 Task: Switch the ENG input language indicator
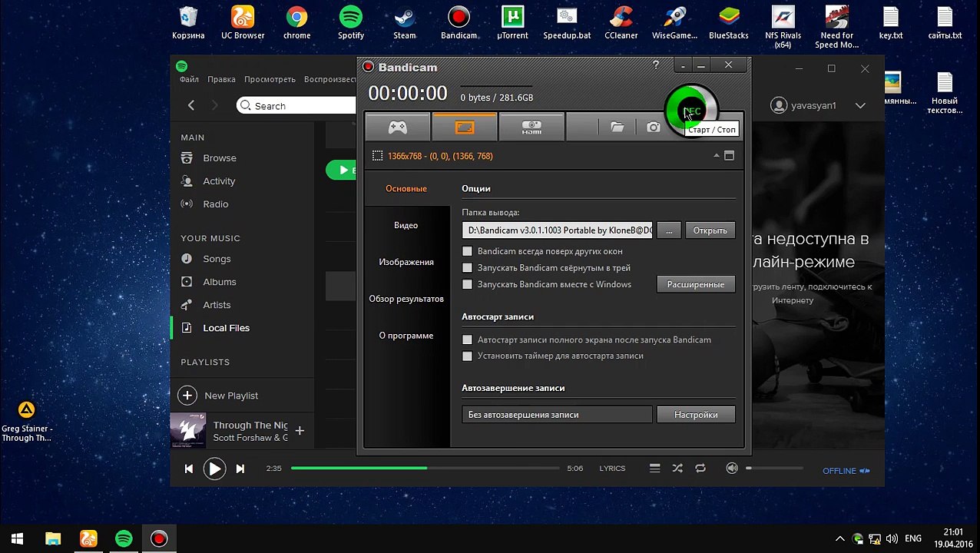(x=913, y=539)
